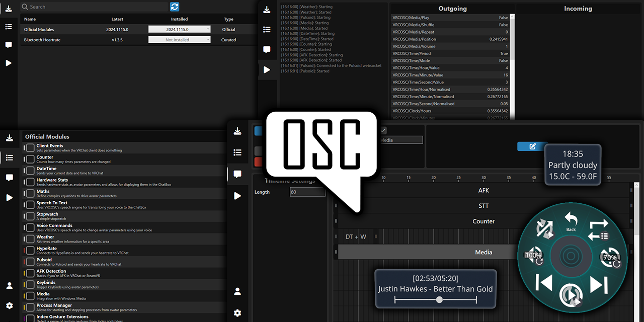Toggle shuffle in the radial menu
Viewport: 644px width, 322px height.
pyautogui.click(x=545, y=229)
